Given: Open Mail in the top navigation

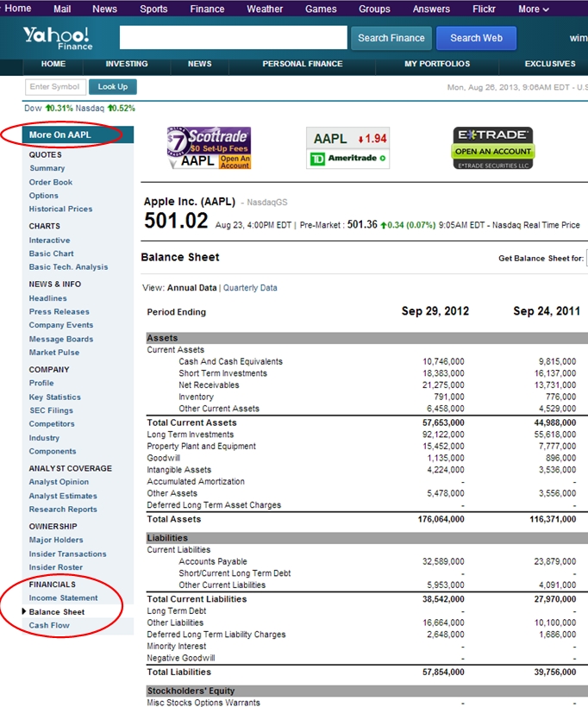Looking at the screenshot, I should pyautogui.click(x=62, y=9).
